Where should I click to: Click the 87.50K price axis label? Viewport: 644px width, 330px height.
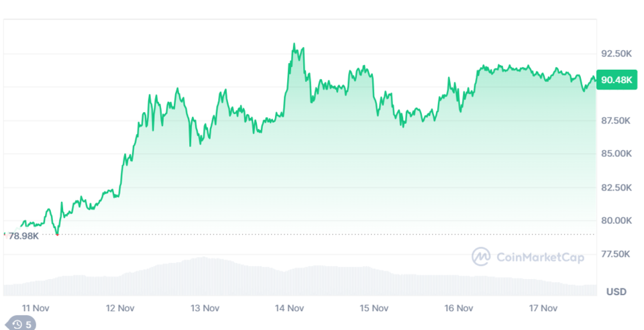pyautogui.click(x=616, y=120)
